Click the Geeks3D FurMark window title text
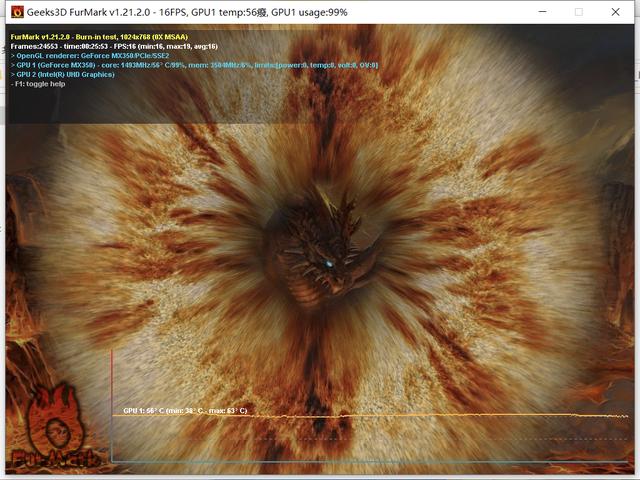This screenshot has height=480, width=640. click(180, 12)
